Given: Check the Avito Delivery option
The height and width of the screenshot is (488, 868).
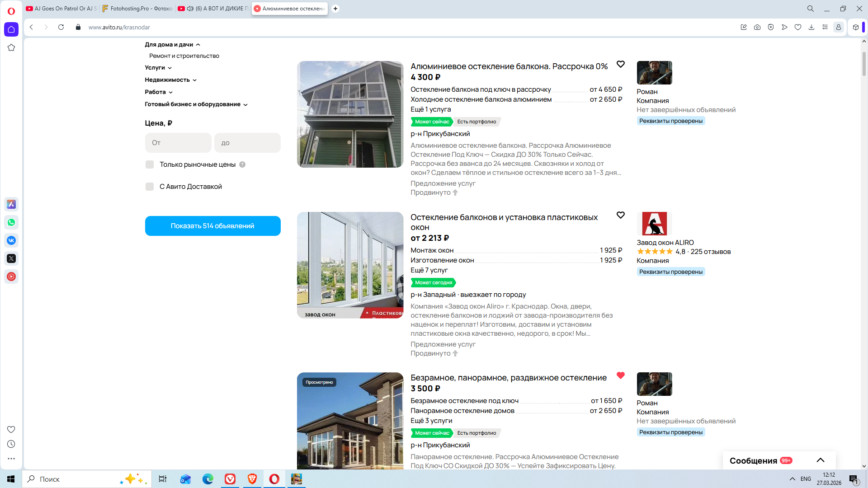Looking at the screenshot, I should pos(150,187).
